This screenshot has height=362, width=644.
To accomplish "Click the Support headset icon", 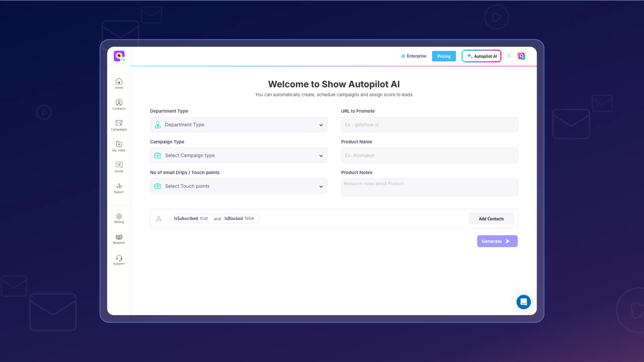I will tap(119, 258).
